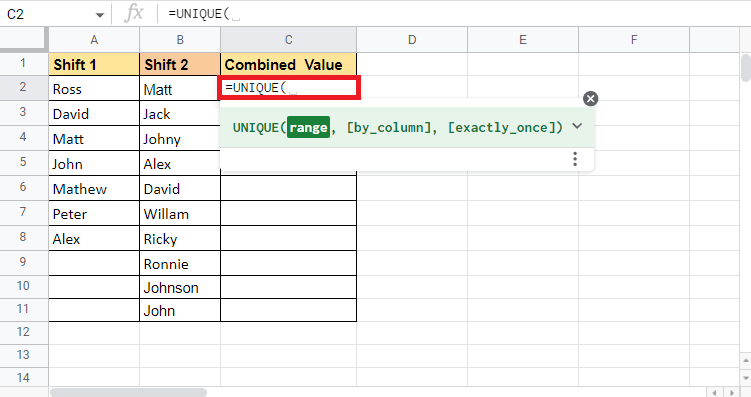Click the 'range' argument in the formula hint
This screenshot has height=397, width=751.
click(x=308, y=127)
